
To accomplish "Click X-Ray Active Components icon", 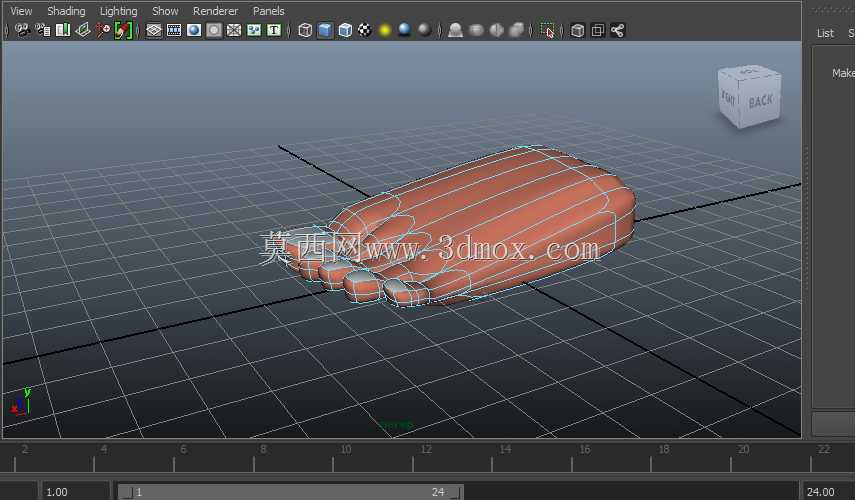I will (x=598, y=30).
